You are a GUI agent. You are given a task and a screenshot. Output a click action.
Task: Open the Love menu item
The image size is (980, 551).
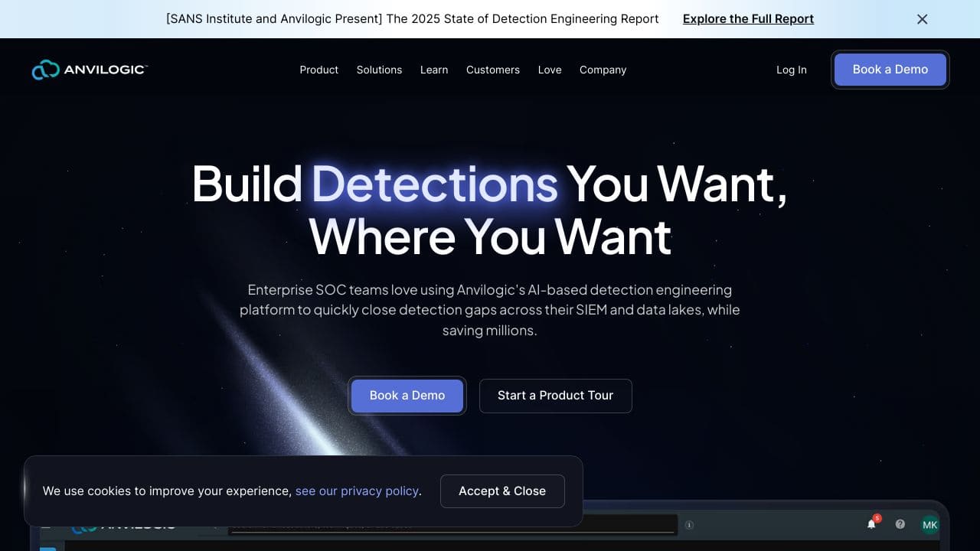point(550,70)
